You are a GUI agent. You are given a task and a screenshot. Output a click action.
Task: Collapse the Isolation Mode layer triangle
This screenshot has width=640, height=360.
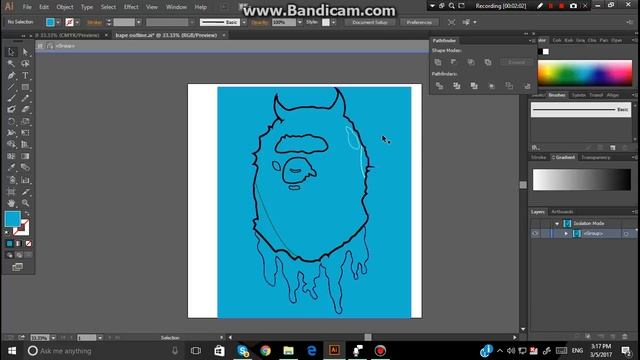point(557,224)
